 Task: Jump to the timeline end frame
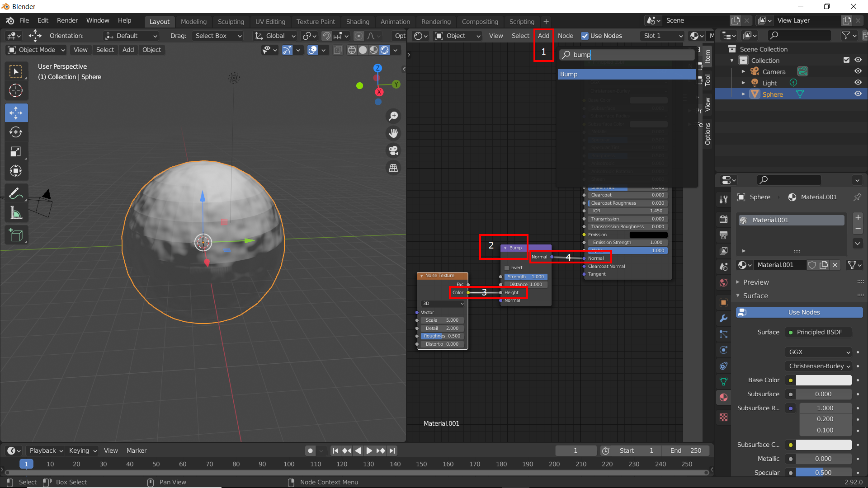coord(392,450)
